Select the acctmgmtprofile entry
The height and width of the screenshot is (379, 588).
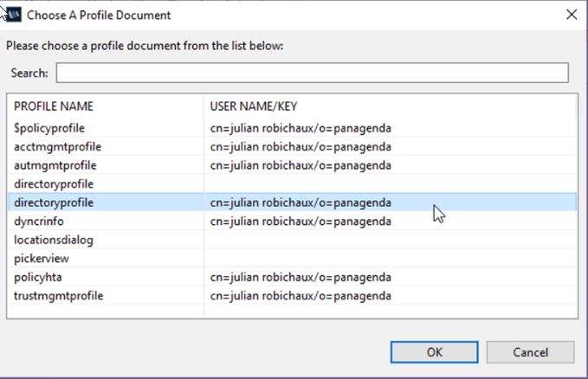(292, 146)
